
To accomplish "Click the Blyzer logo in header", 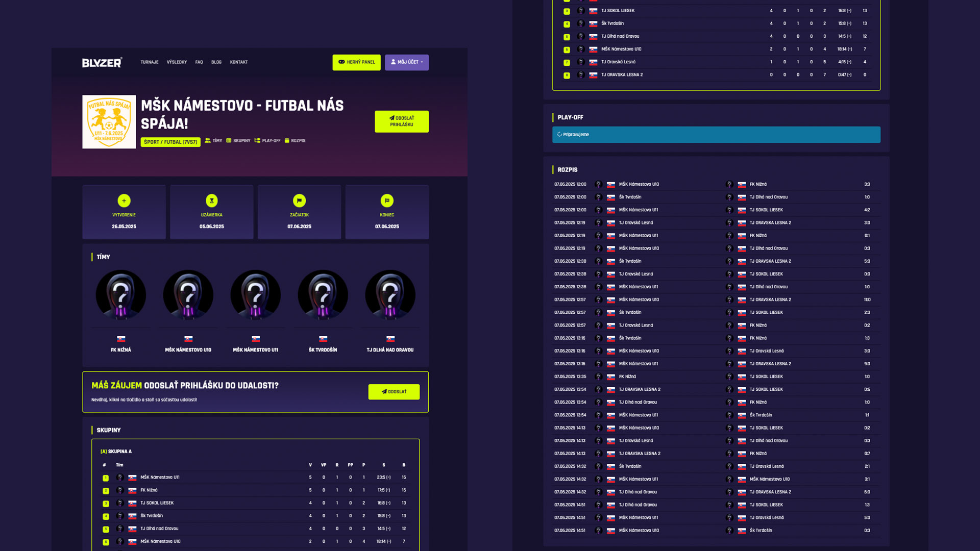I will coord(102,62).
